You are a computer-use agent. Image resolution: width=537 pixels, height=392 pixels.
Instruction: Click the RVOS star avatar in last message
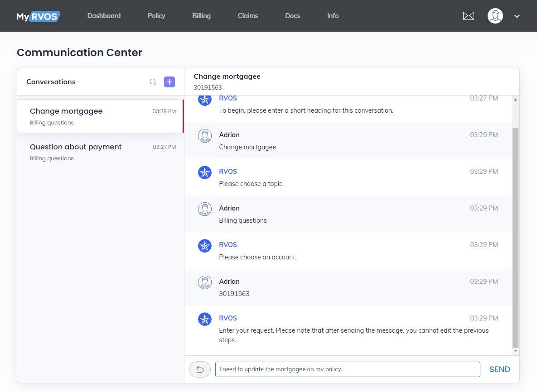tap(205, 319)
